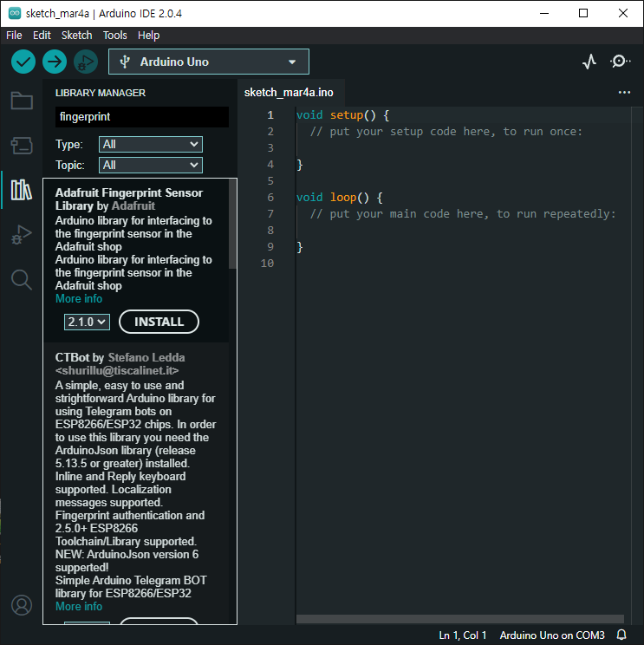Click the Arduino IDE title bar logo
Viewport: 644px width, 645px height.
tap(15, 13)
